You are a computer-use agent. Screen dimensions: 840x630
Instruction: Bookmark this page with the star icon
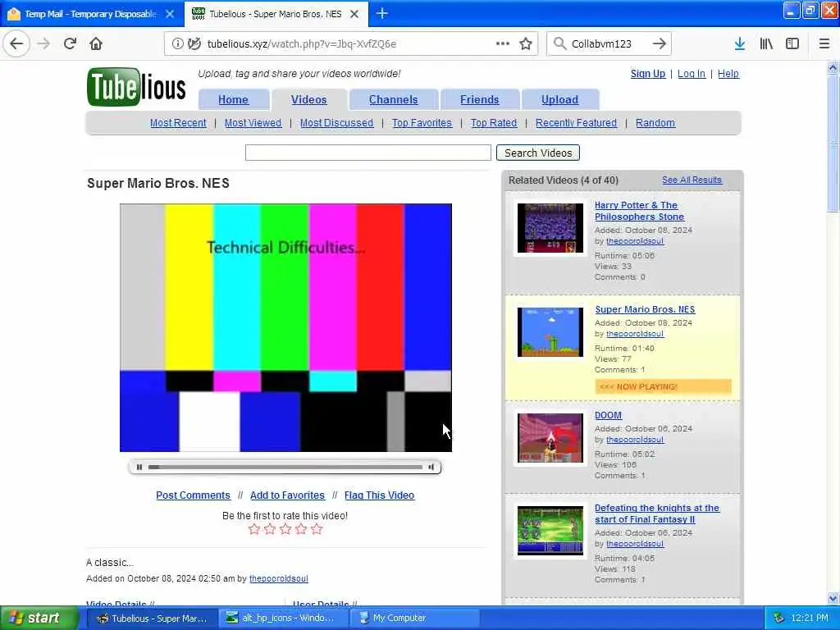coord(526,43)
